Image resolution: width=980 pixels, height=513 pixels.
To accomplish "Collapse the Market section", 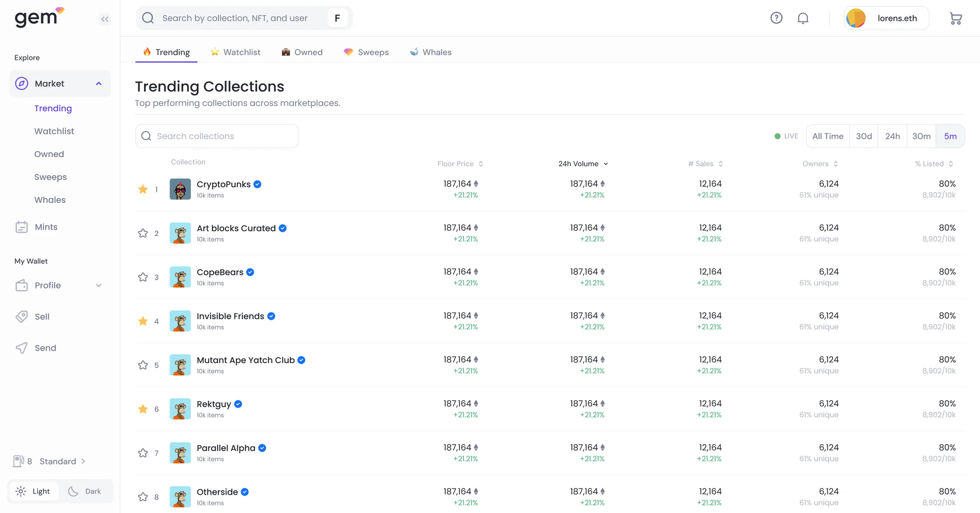I will (99, 84).
